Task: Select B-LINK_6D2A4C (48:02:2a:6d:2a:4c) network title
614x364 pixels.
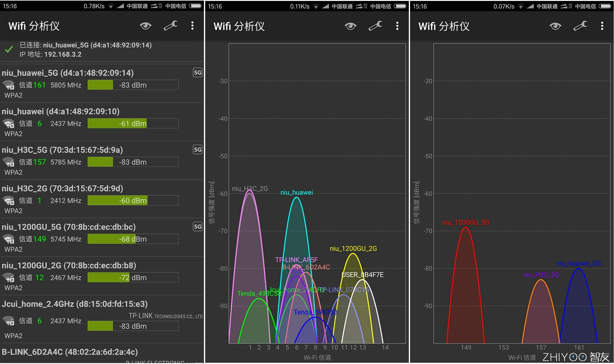Action: (70, 352)
